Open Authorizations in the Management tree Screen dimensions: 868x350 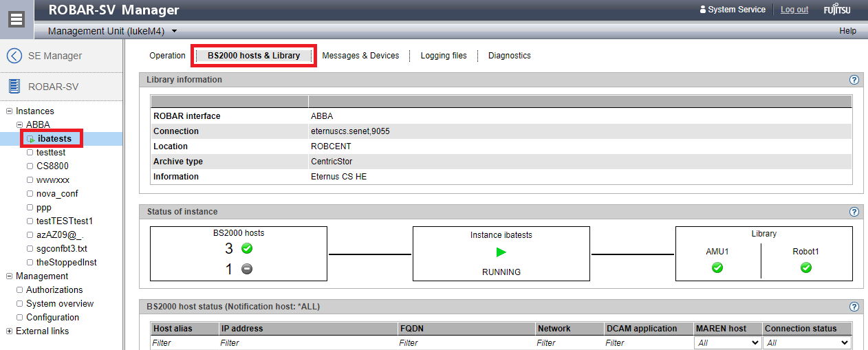tap(54, 290)
